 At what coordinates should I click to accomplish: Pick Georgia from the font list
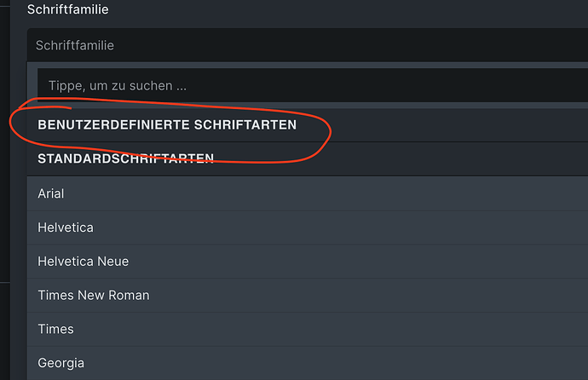[x=61, y=363]
